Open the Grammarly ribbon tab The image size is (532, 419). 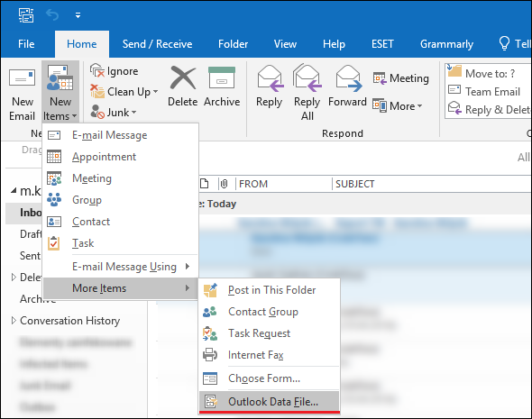[446, 44]
